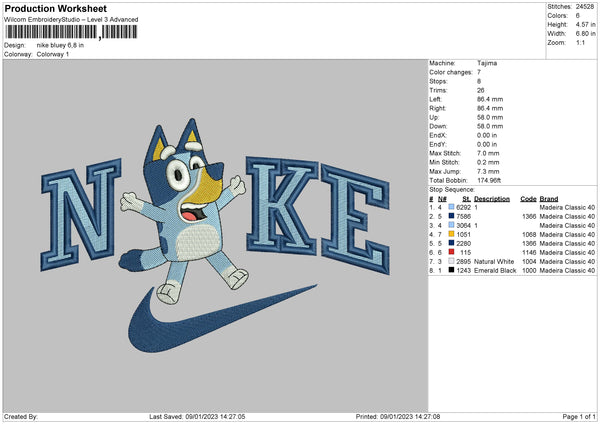Click the Emerald Black color swatch
Viewport: 600px width, 424px height.
(x=451, y=270)
